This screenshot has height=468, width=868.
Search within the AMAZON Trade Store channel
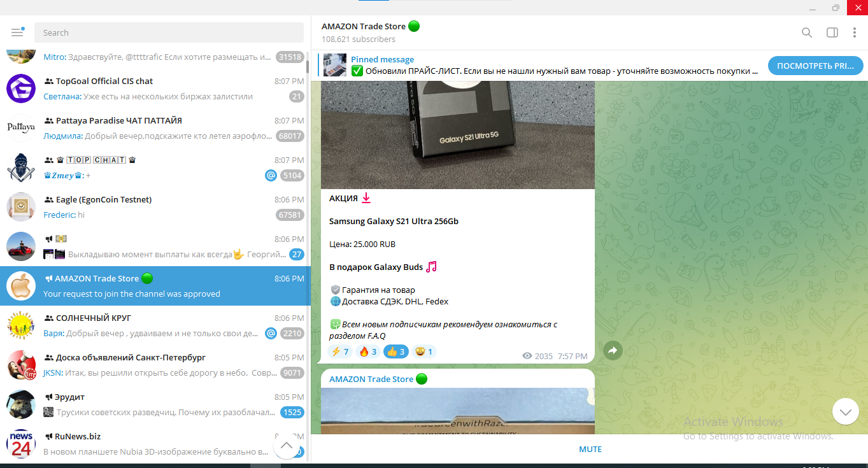click(x=807, y=32)
